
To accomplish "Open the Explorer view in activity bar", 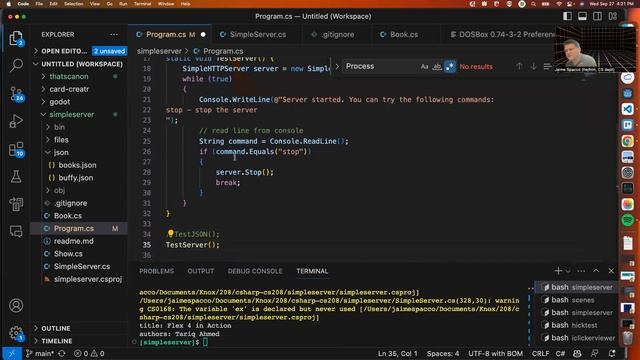I will click(16, 38).
